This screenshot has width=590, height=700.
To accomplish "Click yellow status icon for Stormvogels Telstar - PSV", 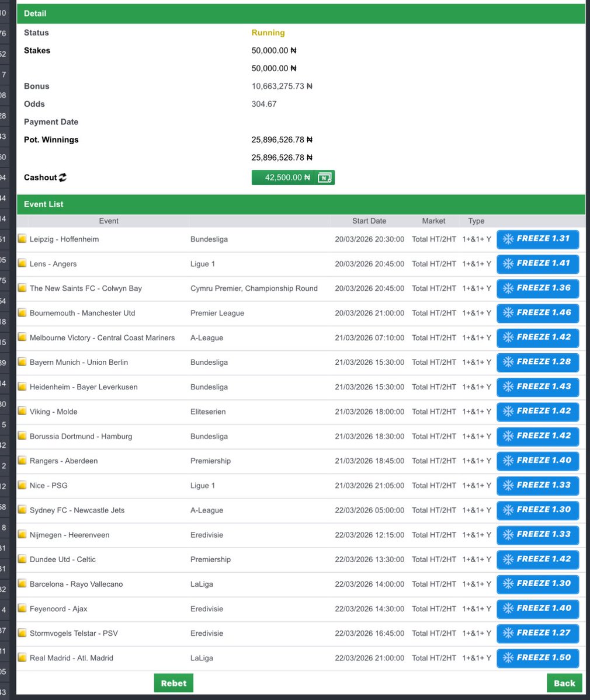I will (22, 633).
